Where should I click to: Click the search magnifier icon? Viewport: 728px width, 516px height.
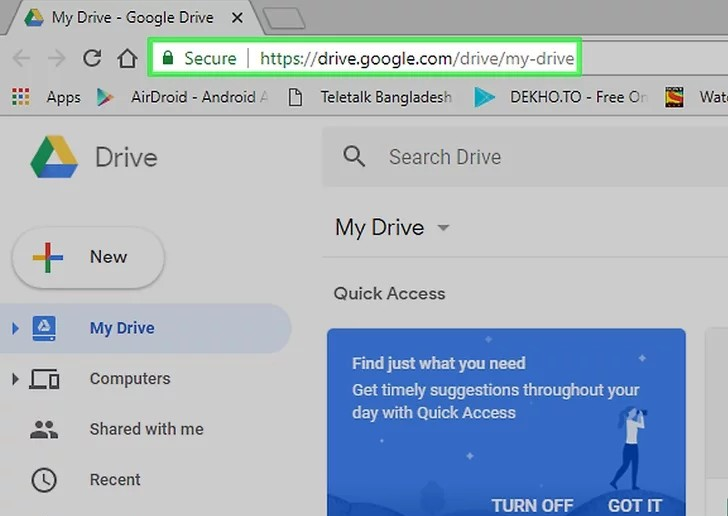[x=354, y=156]
